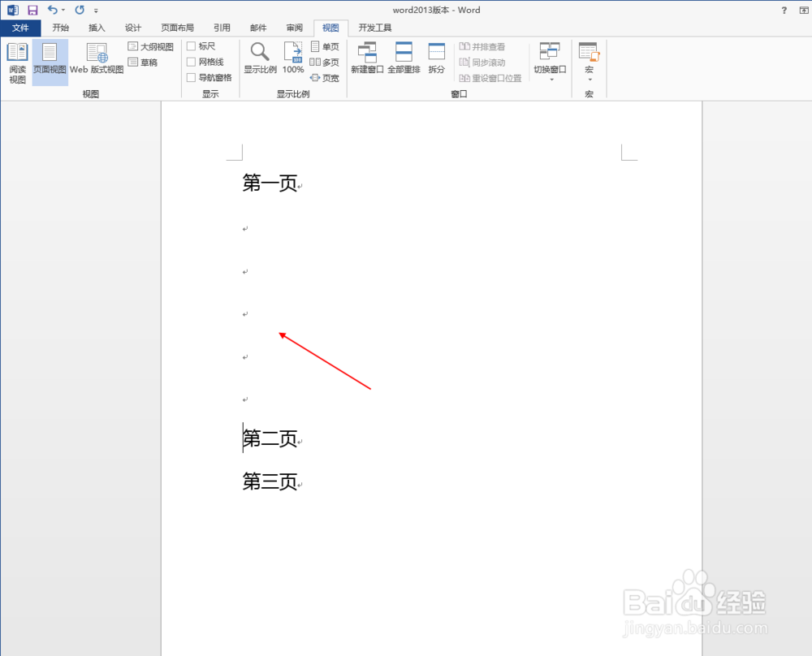
Task: Create a New Window (新建窗口)
Action: point(366,57)
